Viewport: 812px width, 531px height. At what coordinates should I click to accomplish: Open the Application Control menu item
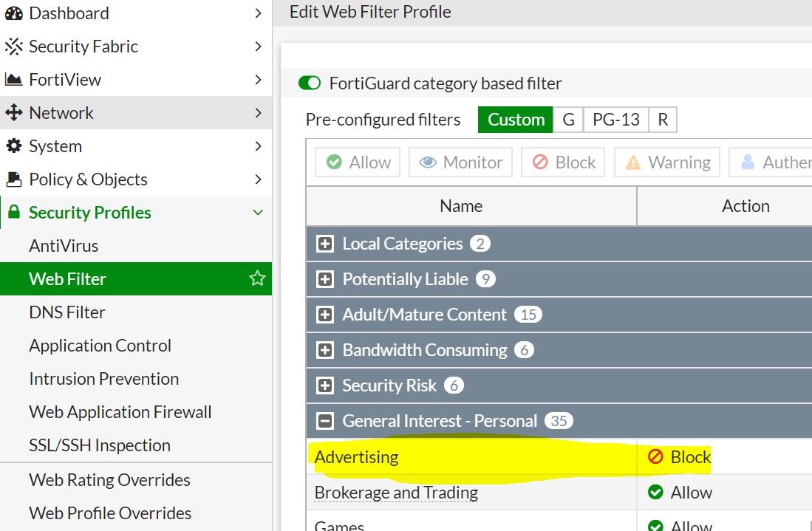(x=136, y=345)
